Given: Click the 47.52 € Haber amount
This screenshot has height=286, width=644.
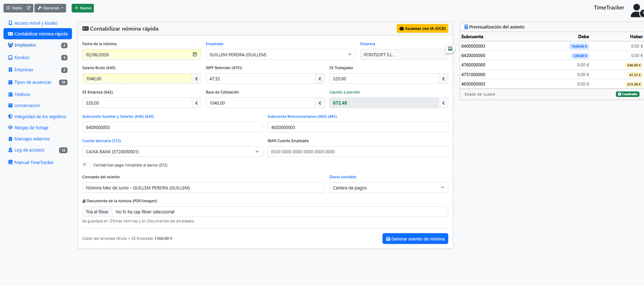Looking at the screenshot, I should [x=635, y=74].
